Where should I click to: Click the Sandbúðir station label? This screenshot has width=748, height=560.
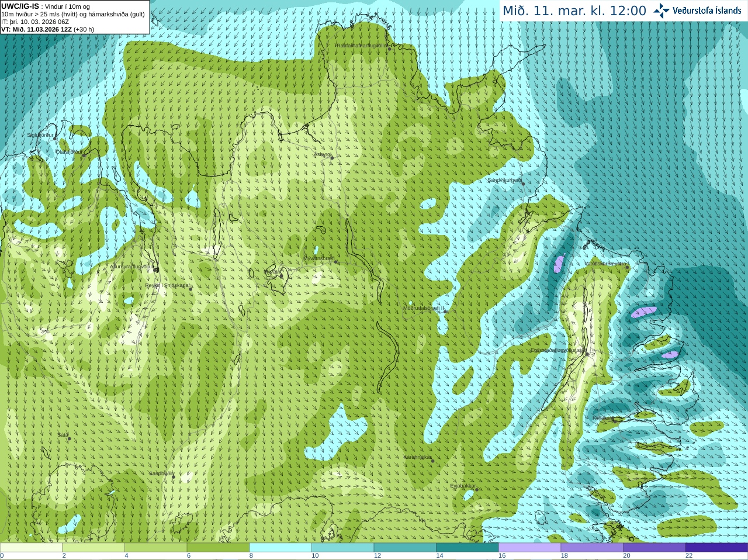tap(161, 473)
